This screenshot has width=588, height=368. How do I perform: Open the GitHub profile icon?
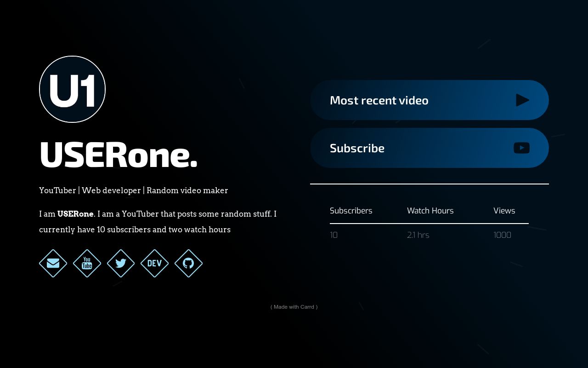[188, 264]
